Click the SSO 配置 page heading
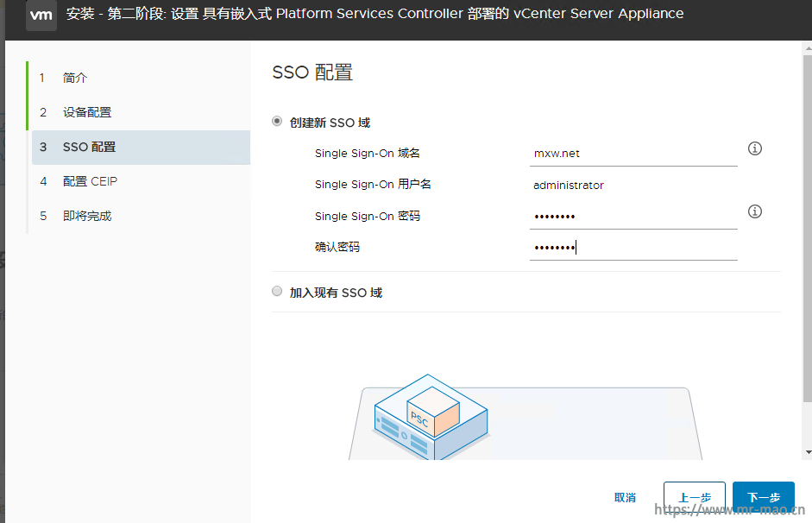Screen dimensions: 812x523 coord(312,72)
